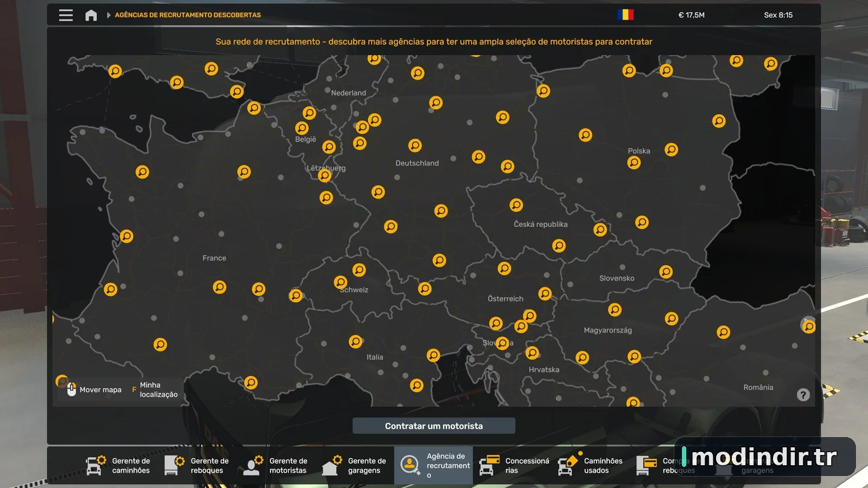Select agency marker just above België label

(x=302, y=128)
